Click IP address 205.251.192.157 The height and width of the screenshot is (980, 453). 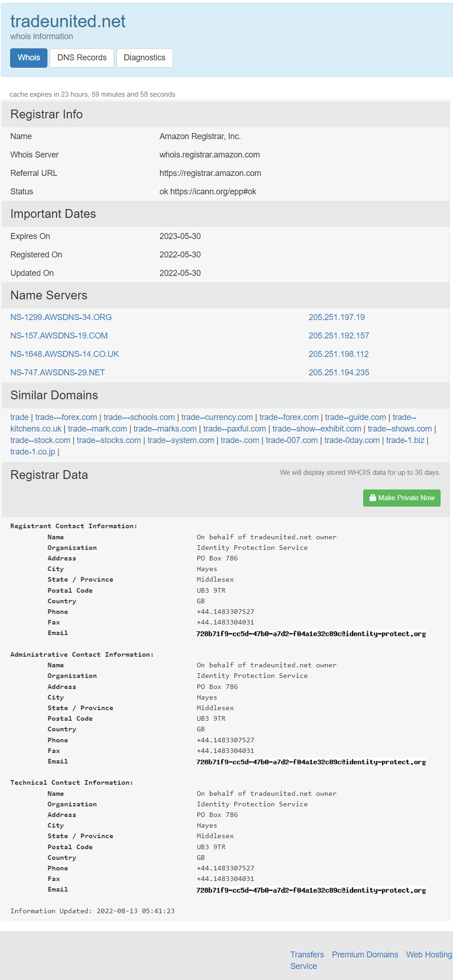[339, 336]
